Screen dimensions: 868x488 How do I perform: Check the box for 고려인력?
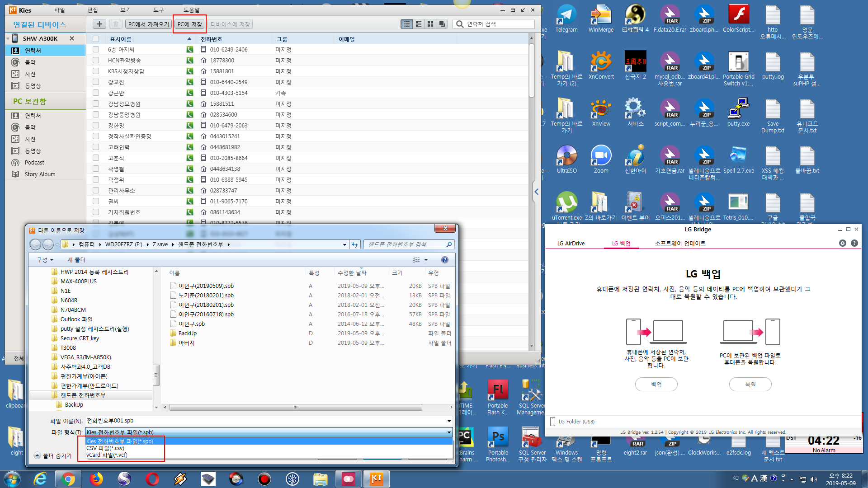(x=96, y=147)
